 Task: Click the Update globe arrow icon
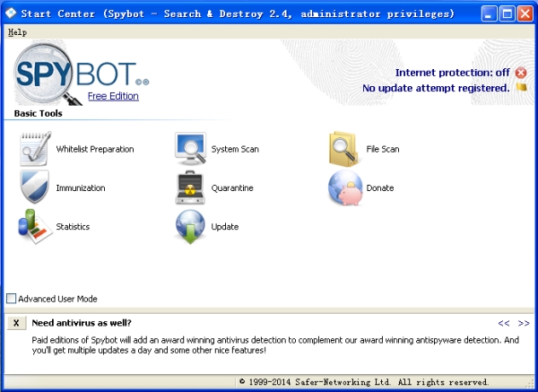(190, 227)
